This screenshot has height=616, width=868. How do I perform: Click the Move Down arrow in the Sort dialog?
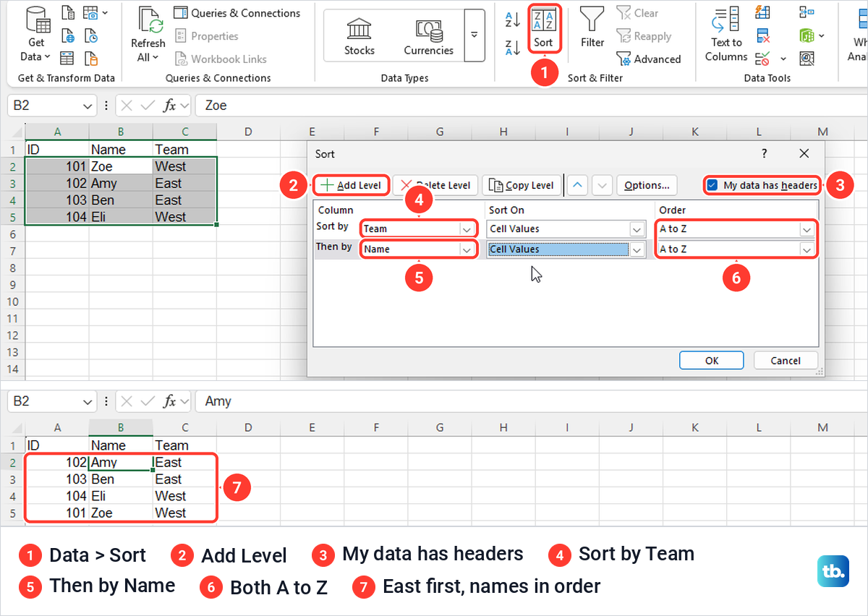point(603,185)
